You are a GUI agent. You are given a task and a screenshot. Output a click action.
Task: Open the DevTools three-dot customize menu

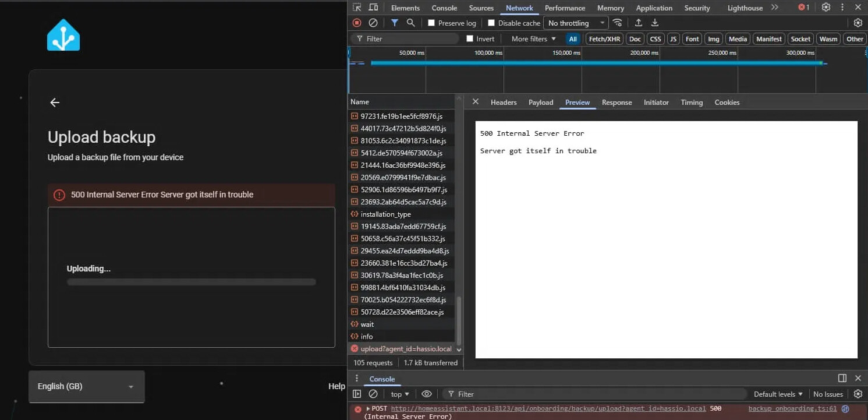pos(843,8)
